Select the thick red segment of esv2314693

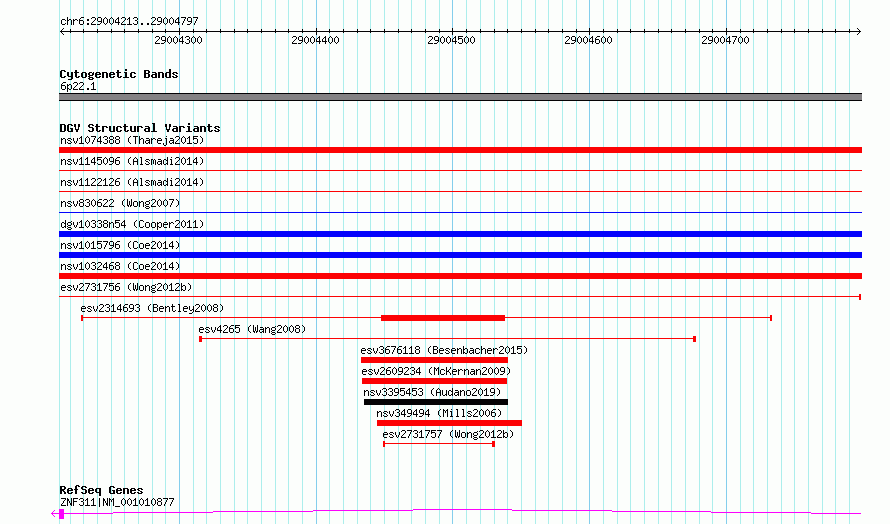[x=443, y=318]
